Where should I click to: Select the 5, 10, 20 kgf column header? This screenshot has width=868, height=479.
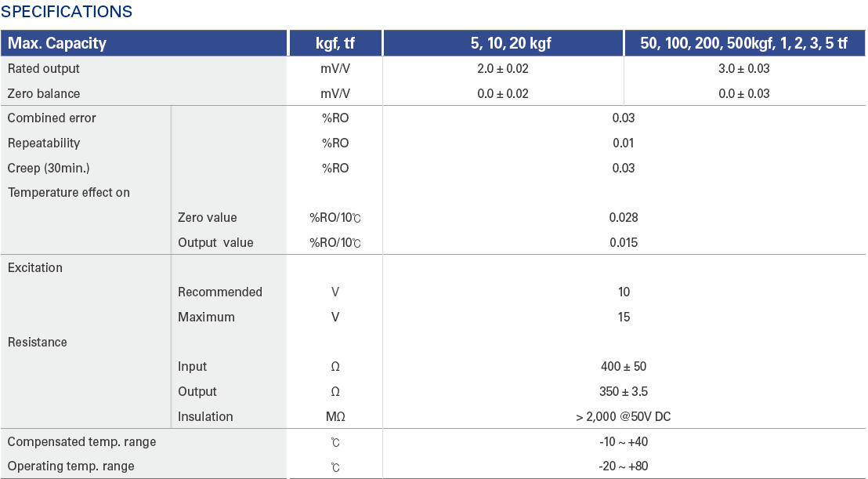(503, 43)
